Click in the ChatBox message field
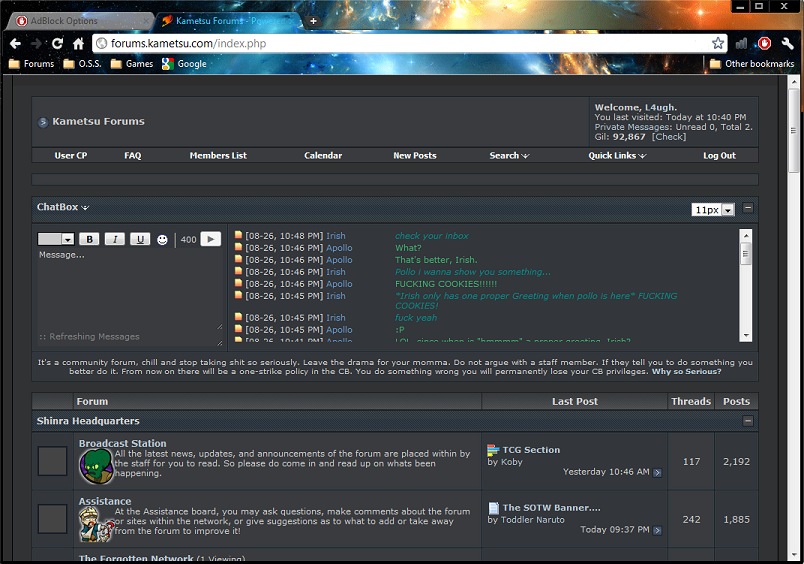 (x=130, y=290)
